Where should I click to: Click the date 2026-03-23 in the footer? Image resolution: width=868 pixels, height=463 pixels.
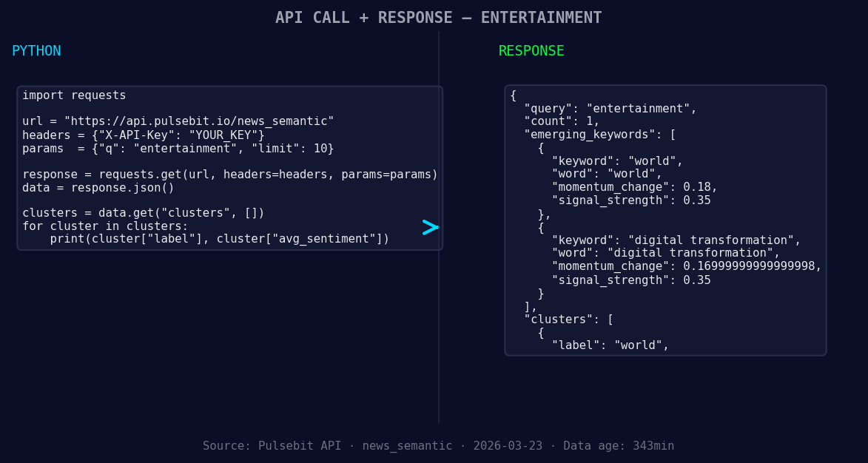[511, 445]
